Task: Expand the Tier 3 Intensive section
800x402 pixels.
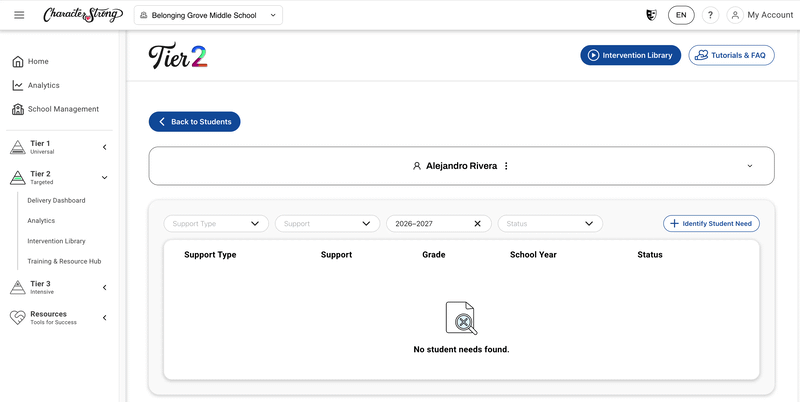Action: (105, 287)
